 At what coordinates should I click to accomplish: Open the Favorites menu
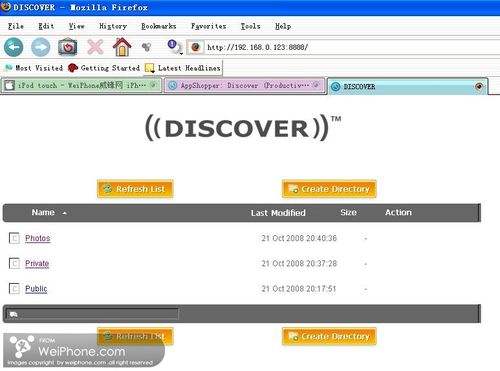click(x=209, y=26)
